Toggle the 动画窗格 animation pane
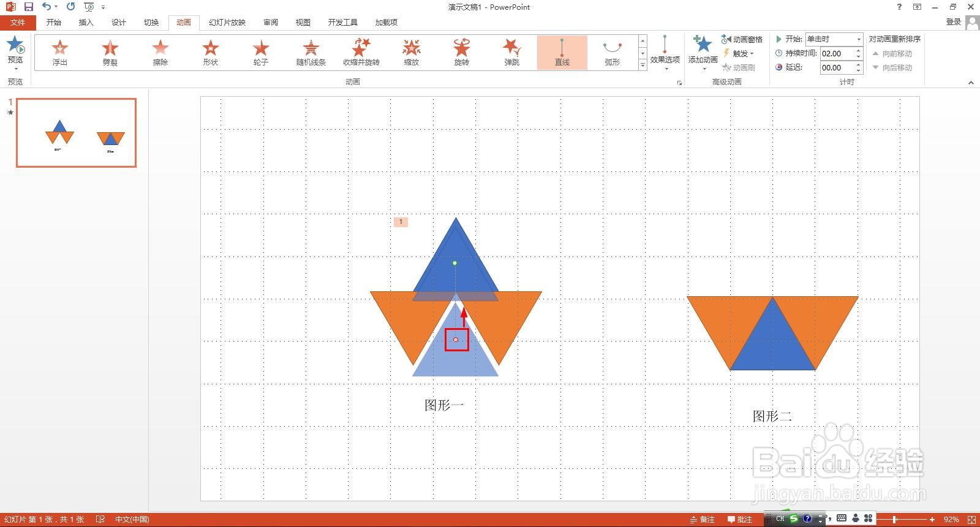Screen dimensions: 980x527 pos(742,39)
